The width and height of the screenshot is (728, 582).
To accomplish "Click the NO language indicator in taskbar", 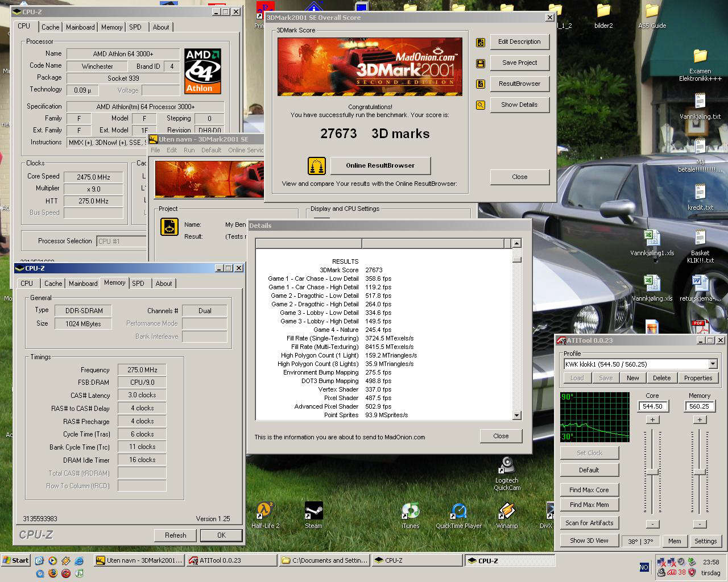I will click(644, 567).
